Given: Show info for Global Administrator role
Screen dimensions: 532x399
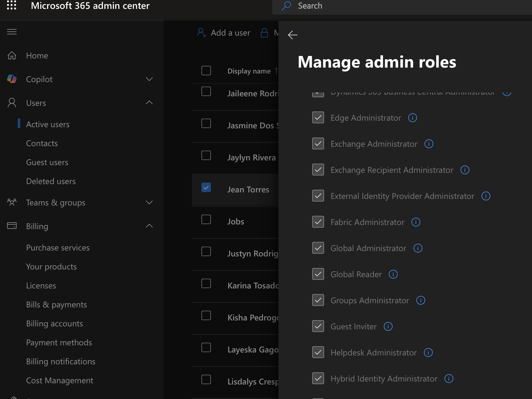Looking at the screenshot, I should pyautogui.click(x=418, y=248).
